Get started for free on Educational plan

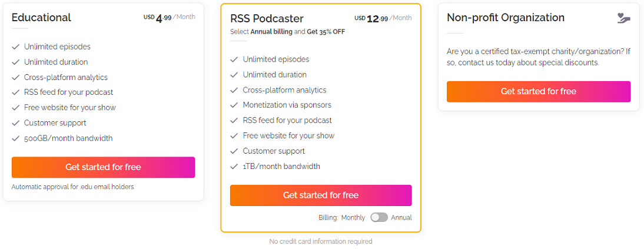tap(103, 167)
